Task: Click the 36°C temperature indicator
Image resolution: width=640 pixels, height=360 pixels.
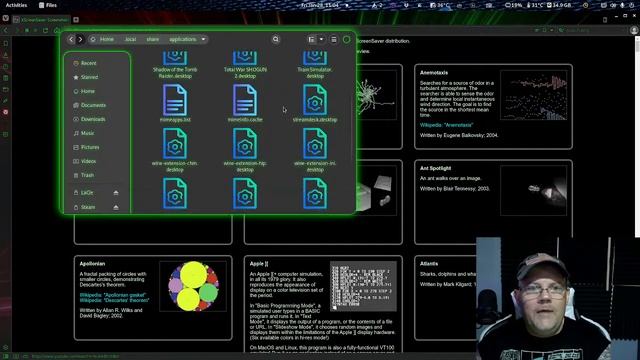Action: click(440, 5)
